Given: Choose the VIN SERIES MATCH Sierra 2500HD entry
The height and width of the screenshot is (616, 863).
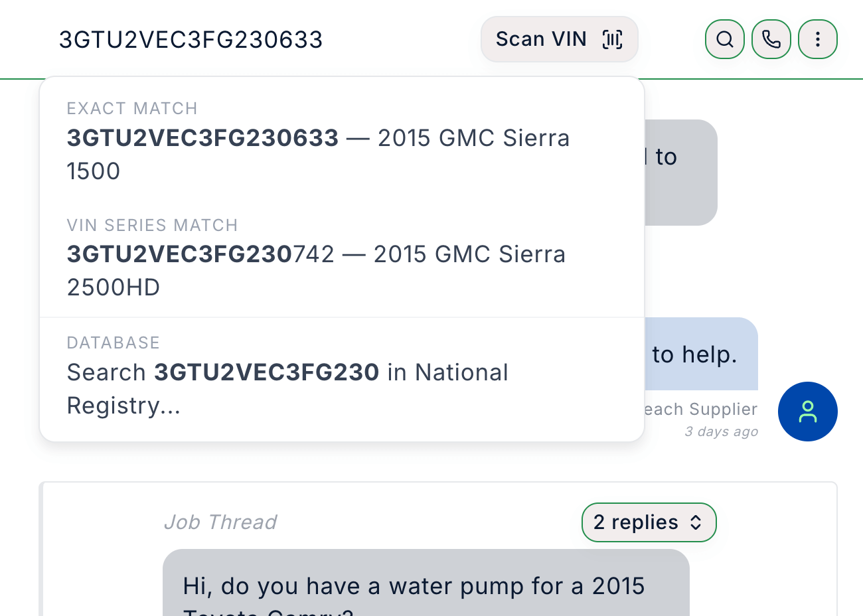Looking at the screenshot, I should (x=316, y=270).
